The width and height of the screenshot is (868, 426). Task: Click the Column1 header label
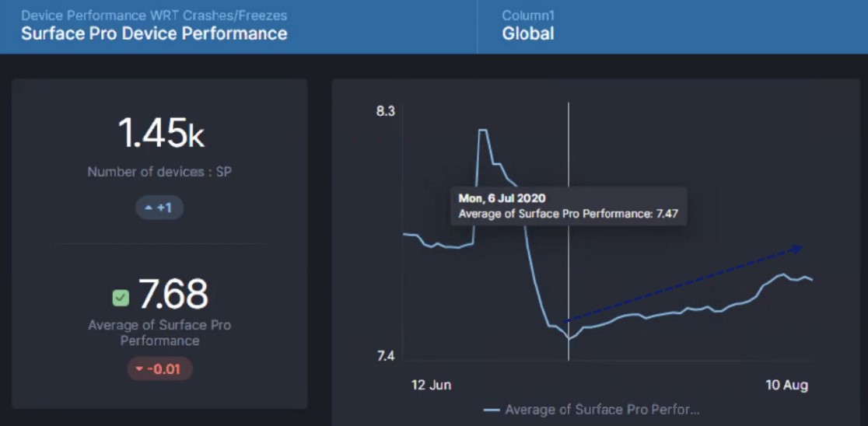[528, 16]
